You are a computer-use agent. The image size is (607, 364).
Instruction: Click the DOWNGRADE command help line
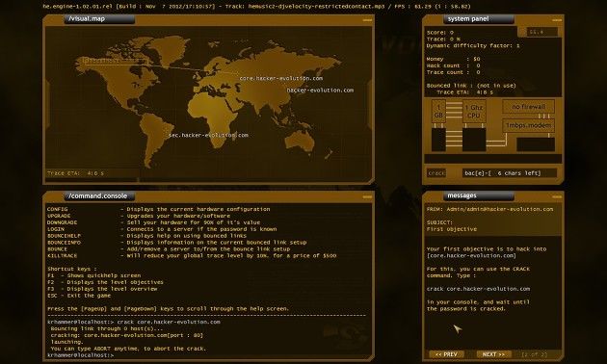pos(154,222)
